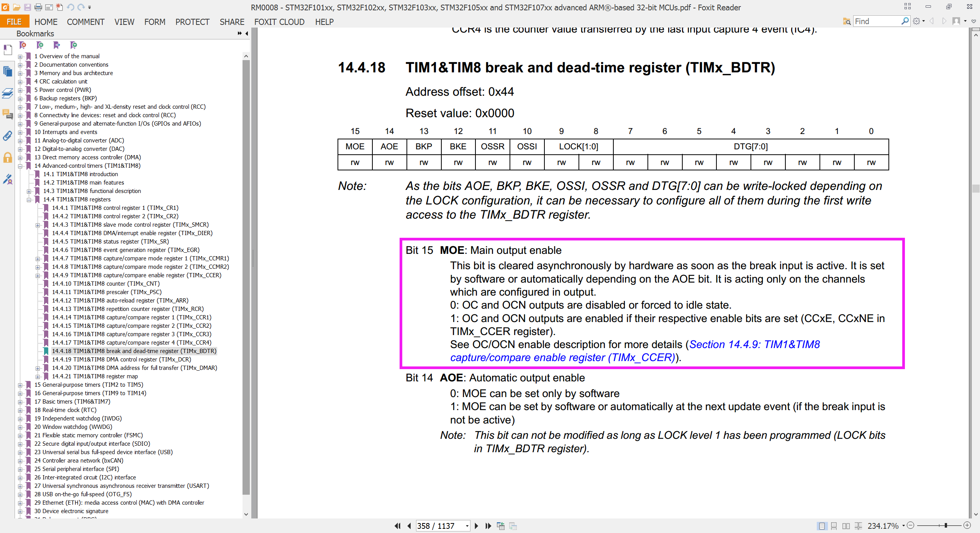Select bookmark 14.4.19 DMA control register

click(x=121, y=360)
